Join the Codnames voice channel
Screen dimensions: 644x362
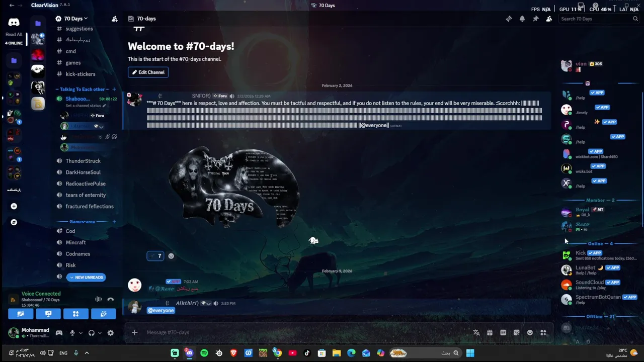click(77, 254)
